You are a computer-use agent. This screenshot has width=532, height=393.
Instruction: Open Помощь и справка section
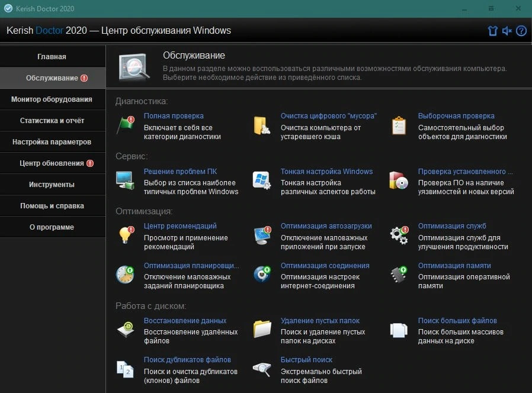coord(53,206)
